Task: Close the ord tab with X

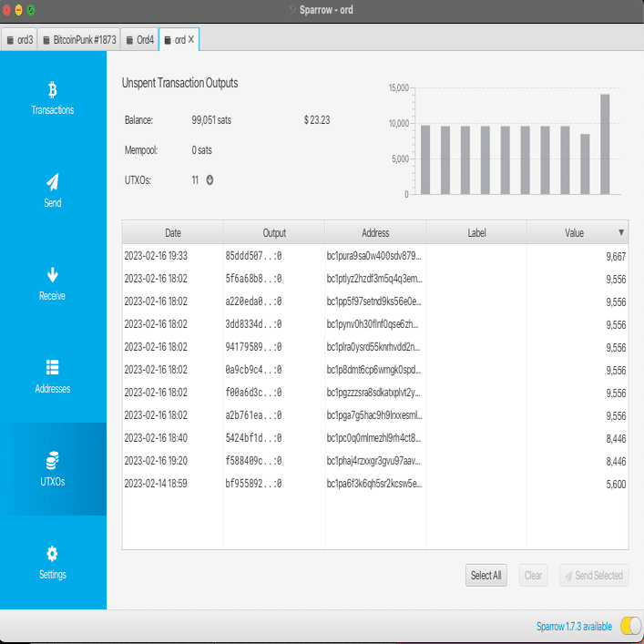Action: (191, 39)
